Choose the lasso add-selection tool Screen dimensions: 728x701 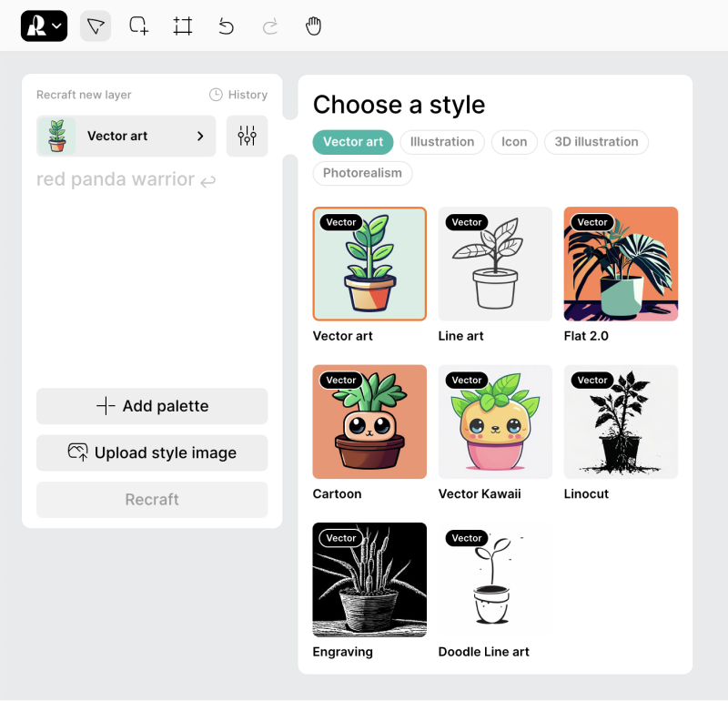(139, 26)
